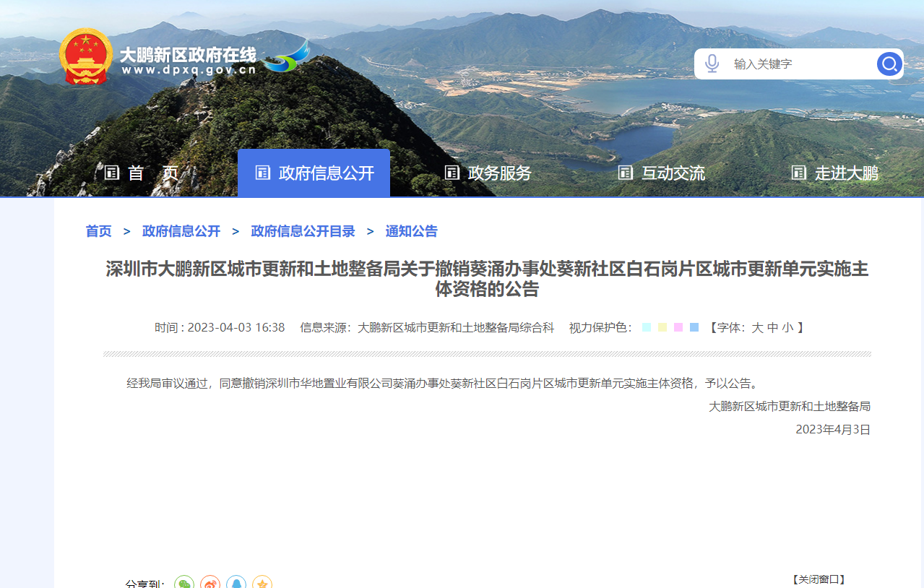924x588 pixels.
Task: Click 关闭窗口 to close the page
Action: click(x=819, y=579)
